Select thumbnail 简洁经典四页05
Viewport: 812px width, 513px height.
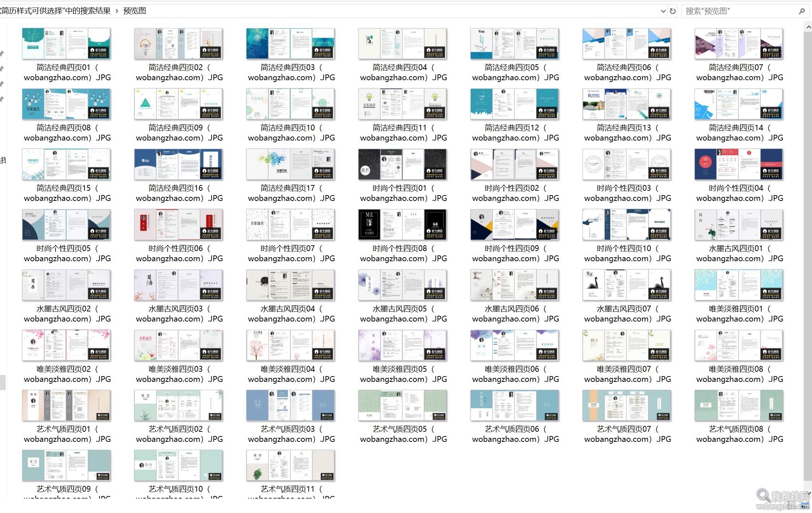point(515,44)
